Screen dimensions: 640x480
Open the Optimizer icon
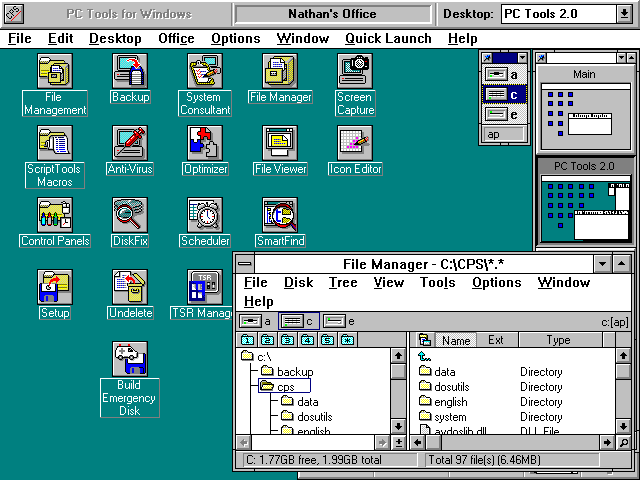pos(204,143)
